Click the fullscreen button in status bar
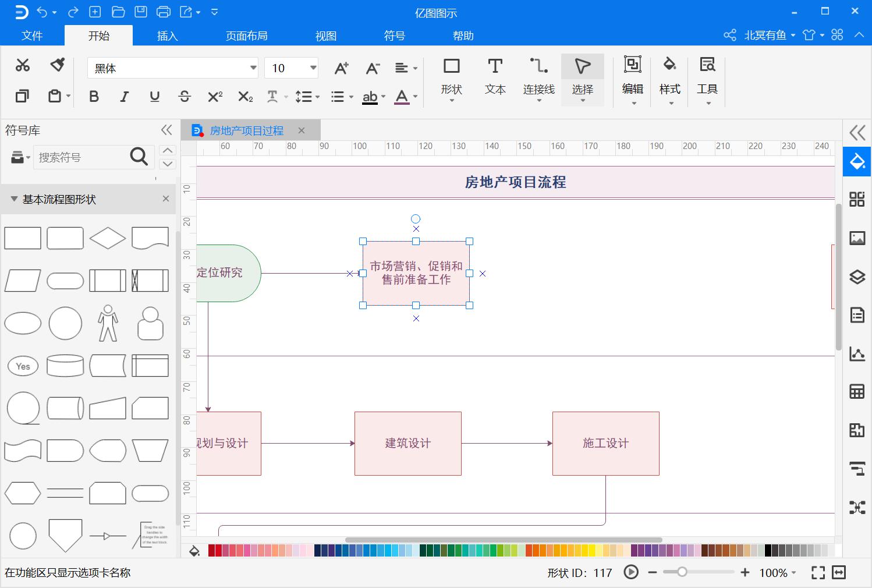Image resolution: width=872 pixels, height=588 pixels. click(x=818, y=573)
